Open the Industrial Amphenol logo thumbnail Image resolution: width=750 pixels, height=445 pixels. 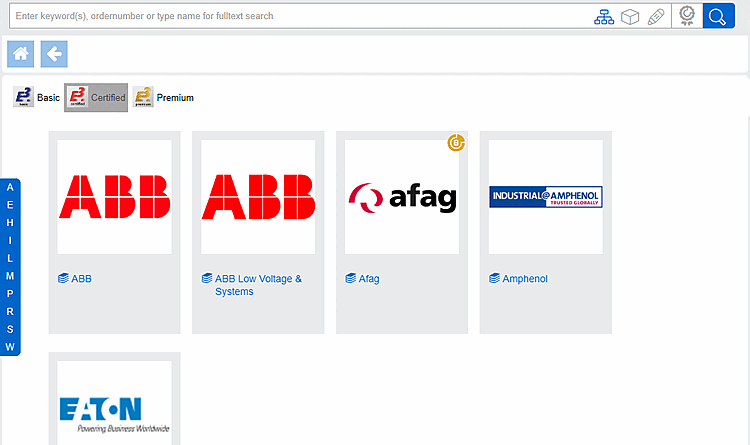(546, 197)
